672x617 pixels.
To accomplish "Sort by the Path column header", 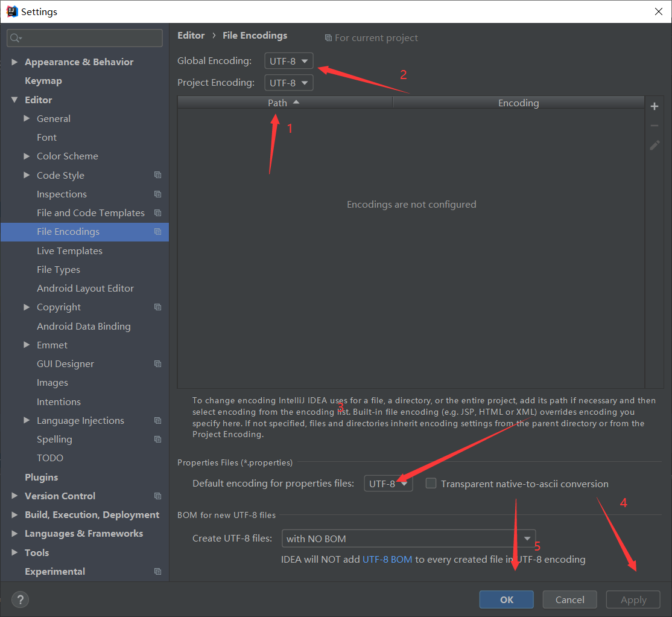I will (285, 103).
